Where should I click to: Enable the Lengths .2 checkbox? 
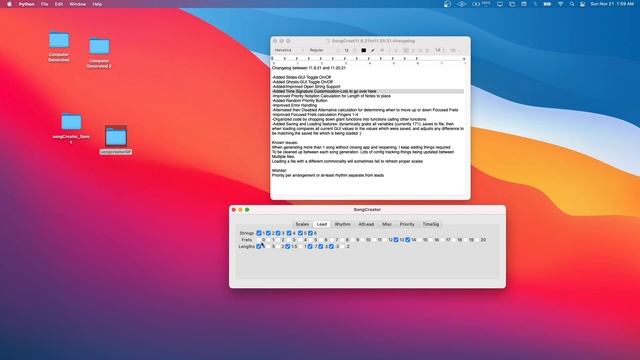(342, 247)
